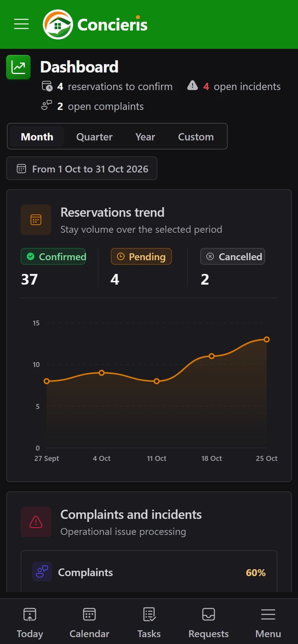Viewport: 298px width, 644px height.
Task: Click the 25 Oct chart data point
Action: pos(267,339)
